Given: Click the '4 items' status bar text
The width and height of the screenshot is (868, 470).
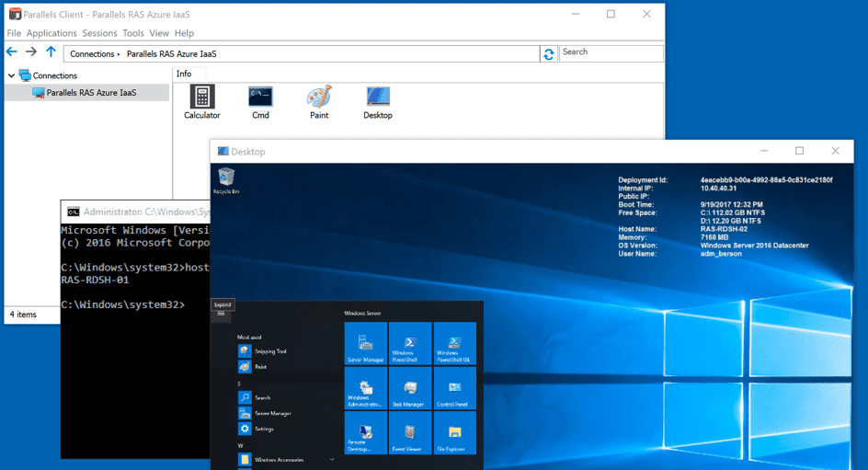Looking at the screenshot, I should 23,315.
